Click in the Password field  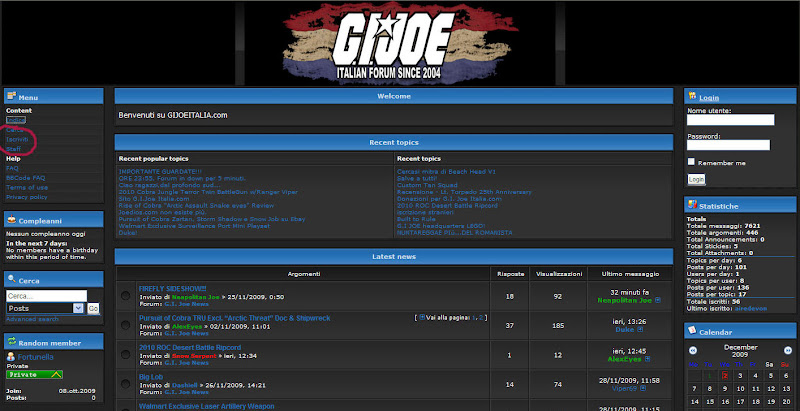coord(728,145)
